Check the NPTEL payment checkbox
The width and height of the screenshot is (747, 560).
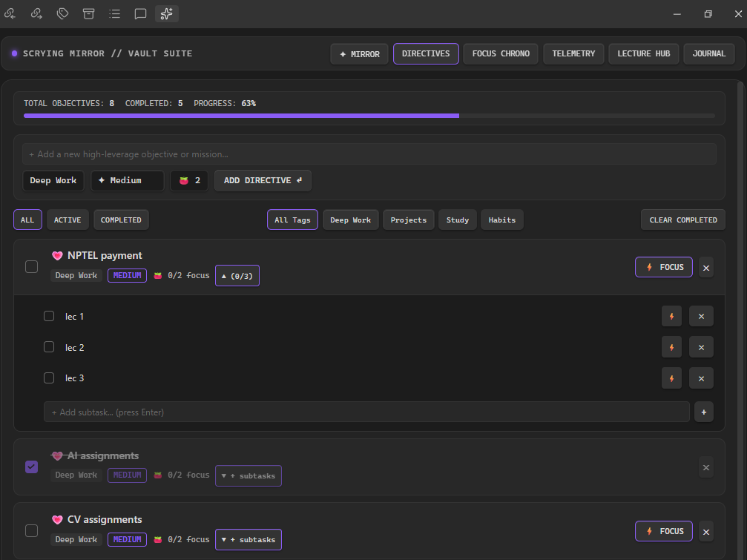pos(31,267)
